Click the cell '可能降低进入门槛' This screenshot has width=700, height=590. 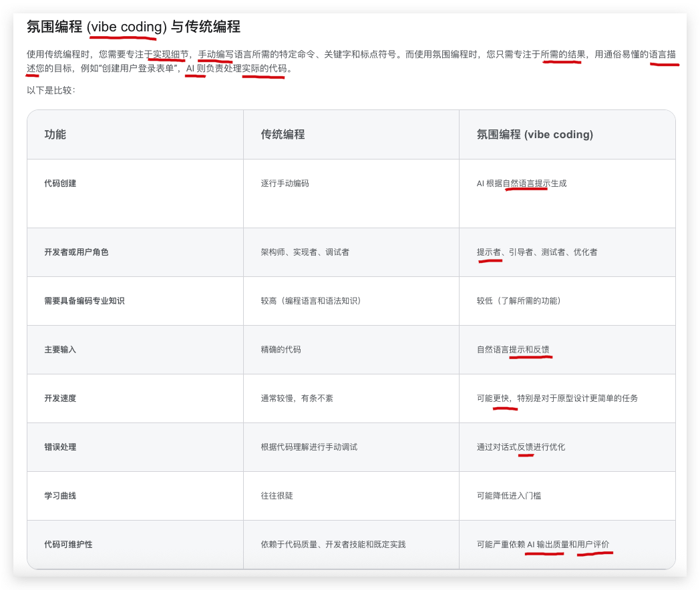(509, 495)
